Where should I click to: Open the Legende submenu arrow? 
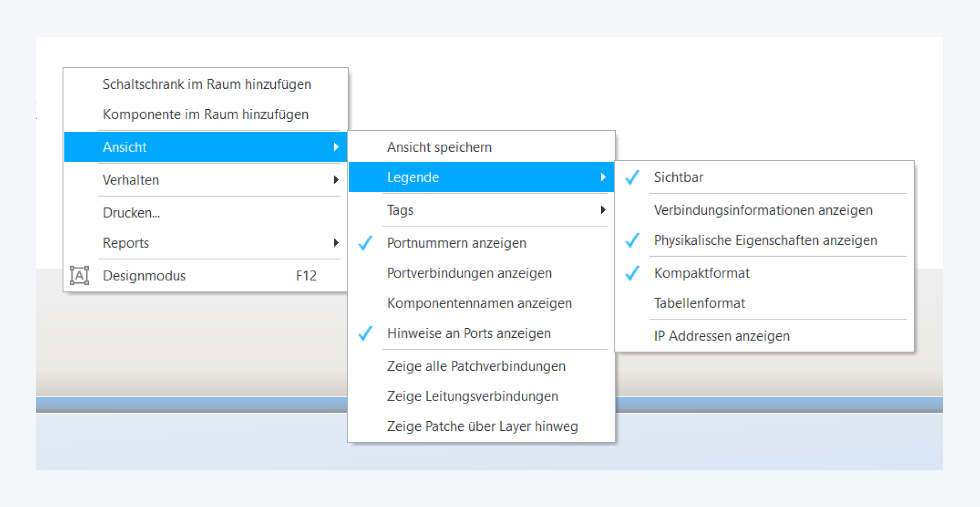[x=603, y=177]
